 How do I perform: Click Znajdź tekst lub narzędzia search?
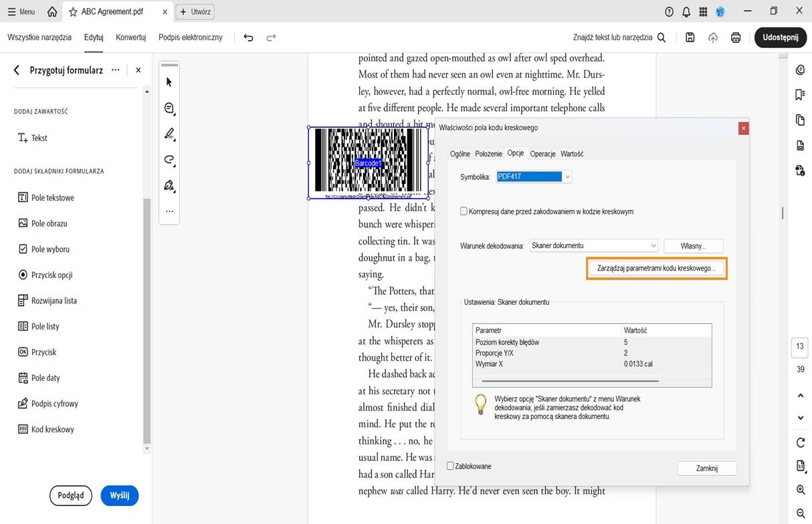click(x=619, y=37)
